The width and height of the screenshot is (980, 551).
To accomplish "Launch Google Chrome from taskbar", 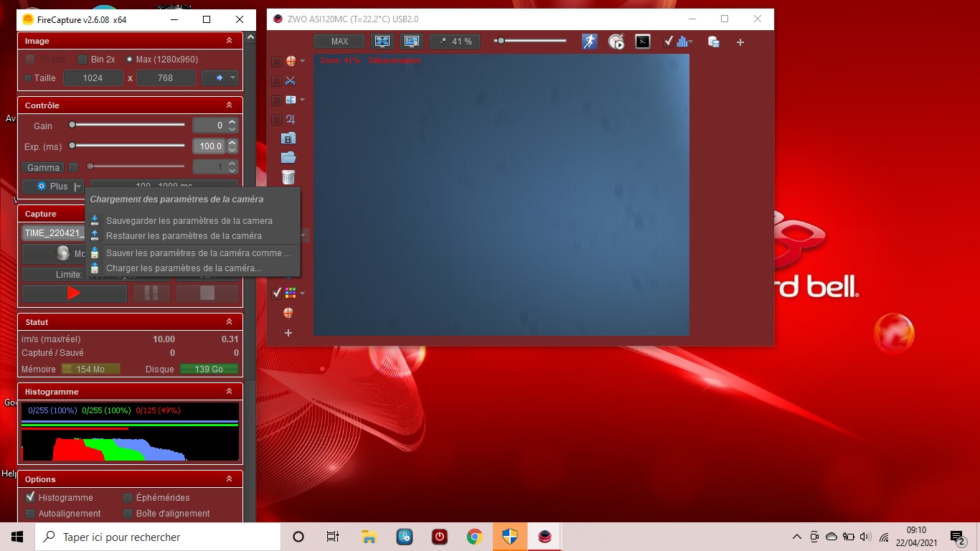I will 474,537.
